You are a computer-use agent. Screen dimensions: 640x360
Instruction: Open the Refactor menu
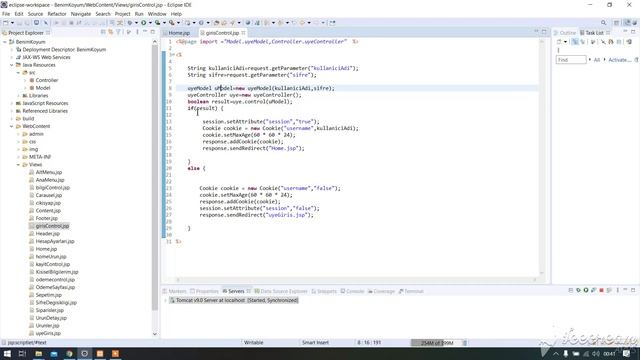tap(57, 14)
